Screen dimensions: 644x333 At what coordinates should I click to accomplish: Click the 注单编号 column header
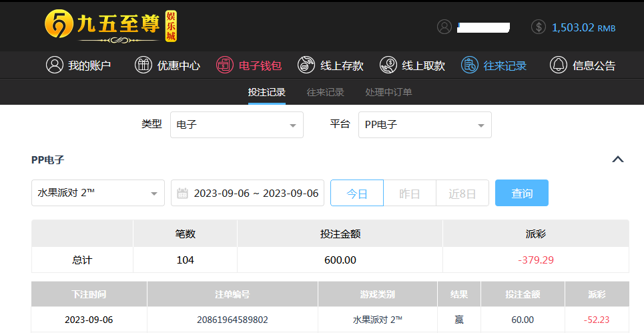point(232,294)
